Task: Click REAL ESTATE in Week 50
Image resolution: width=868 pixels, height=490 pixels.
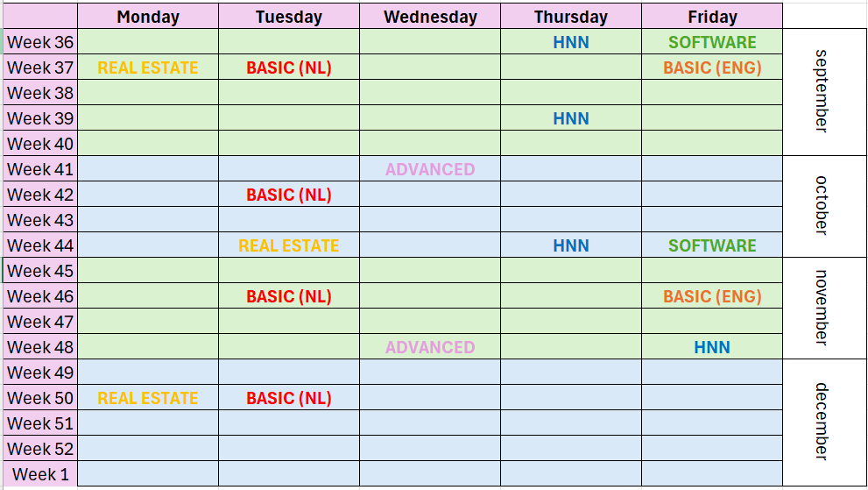Action: (148, 398)
